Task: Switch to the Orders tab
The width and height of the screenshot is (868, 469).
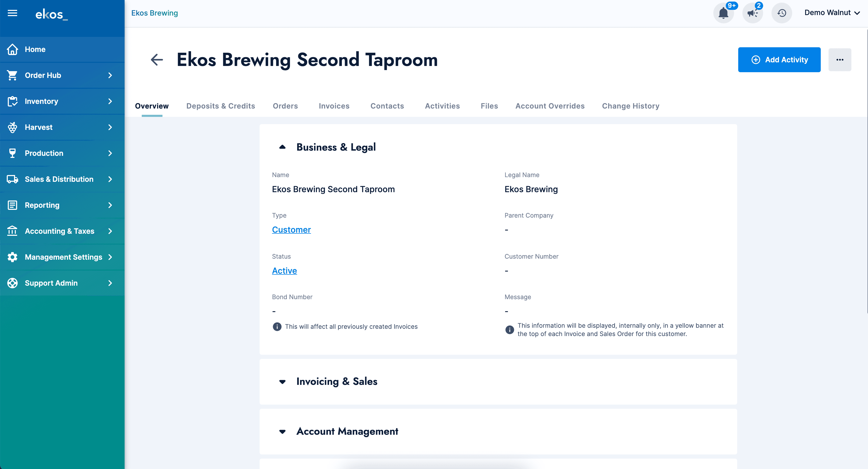Action: (285, 106)
